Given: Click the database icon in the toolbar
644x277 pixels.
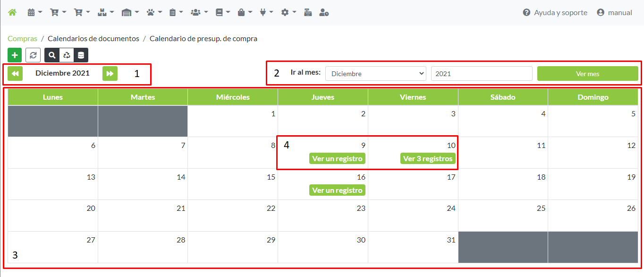Looking at the screenshot, I should 81,55.
